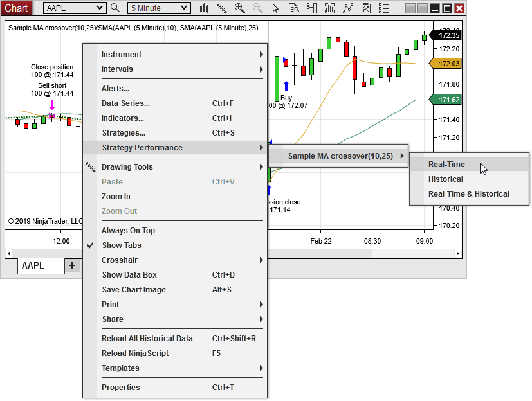This screenshot has height=401, width=532.
Task: Open the bar type chart style icon
Action: coord(205,8)
